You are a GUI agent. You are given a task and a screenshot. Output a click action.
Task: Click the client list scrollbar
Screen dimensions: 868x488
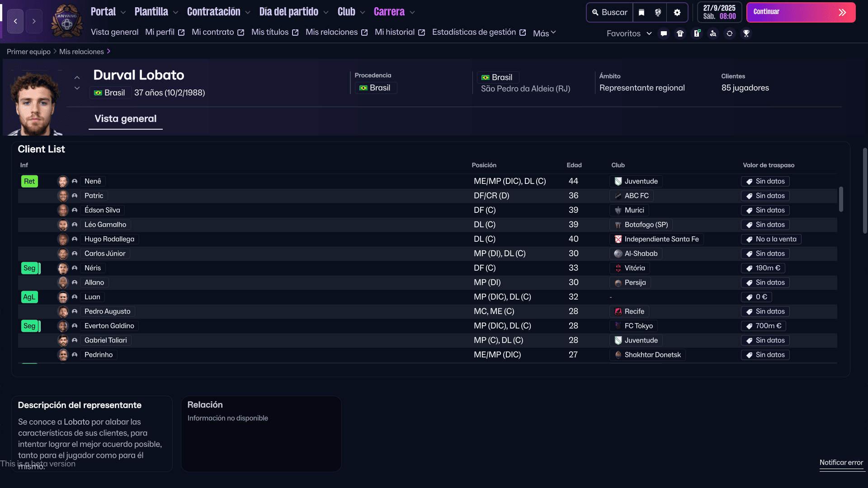point(841,199)
